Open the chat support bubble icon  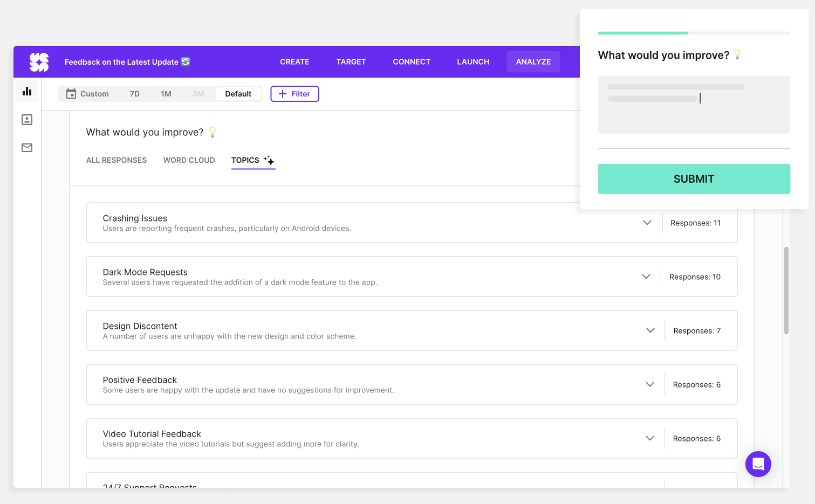[758, 464]
